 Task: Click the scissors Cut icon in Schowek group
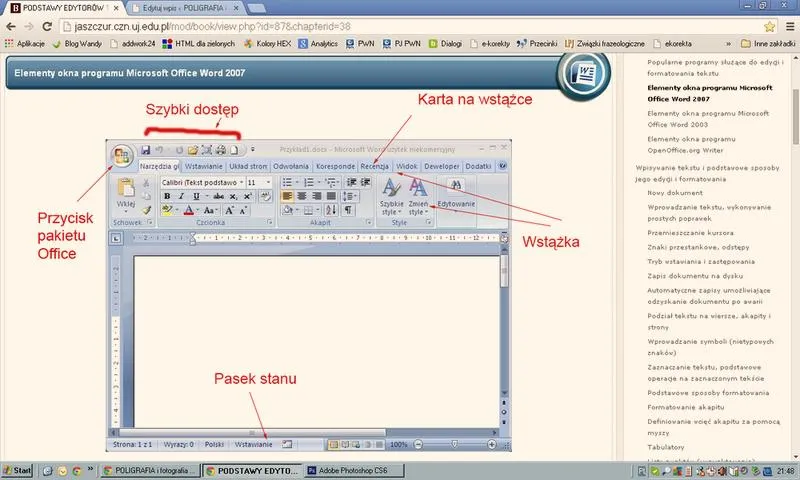point(146,183)
